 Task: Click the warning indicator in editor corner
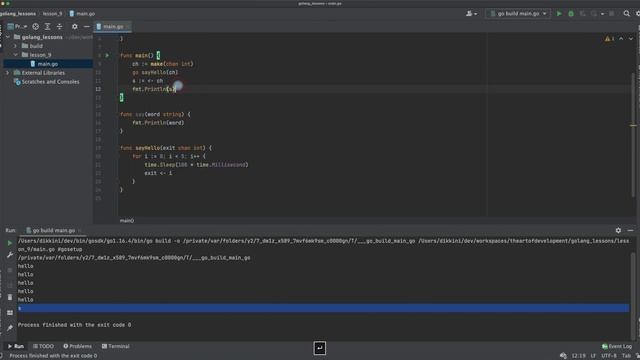click(609, 38)
